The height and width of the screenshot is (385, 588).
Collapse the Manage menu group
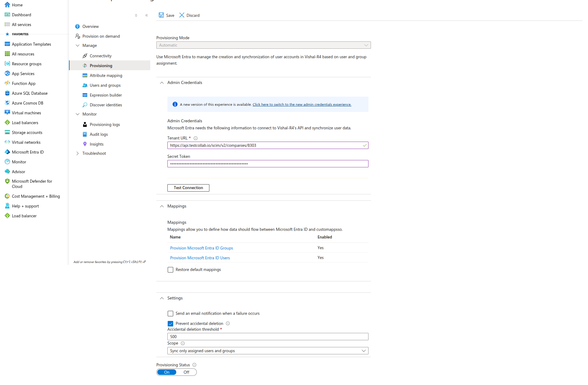coord(78,45)
